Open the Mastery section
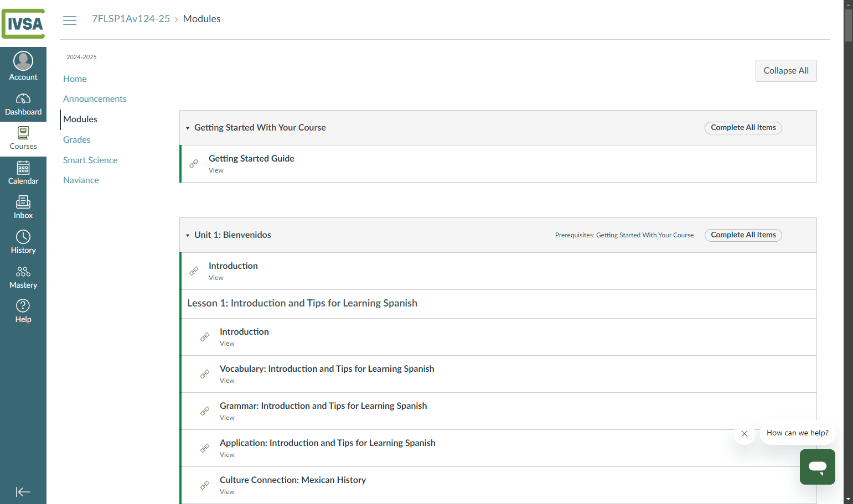The width and height of the screenshot is (853, 504). point(23,278)
